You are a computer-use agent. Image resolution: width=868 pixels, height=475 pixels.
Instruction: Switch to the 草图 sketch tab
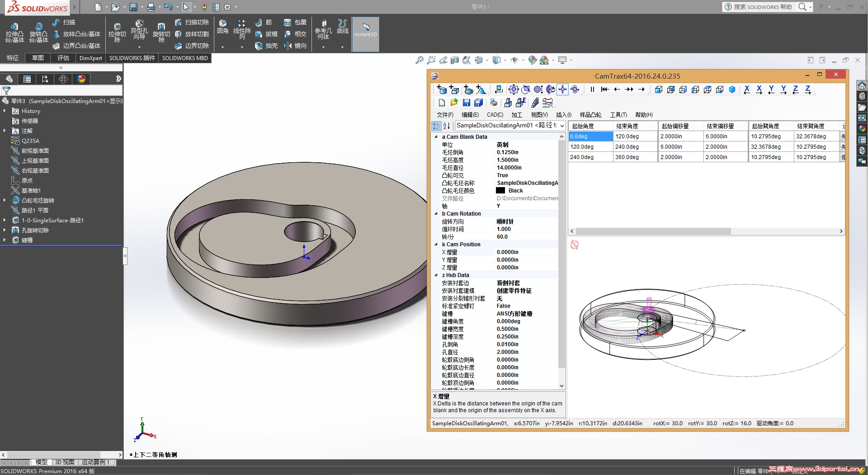(38, 58)
